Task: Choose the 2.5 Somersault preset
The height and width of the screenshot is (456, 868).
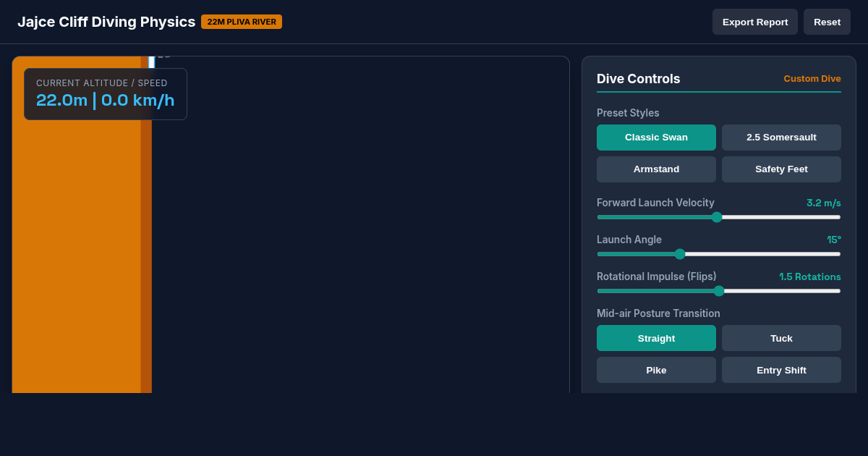Action: (781, 138)
